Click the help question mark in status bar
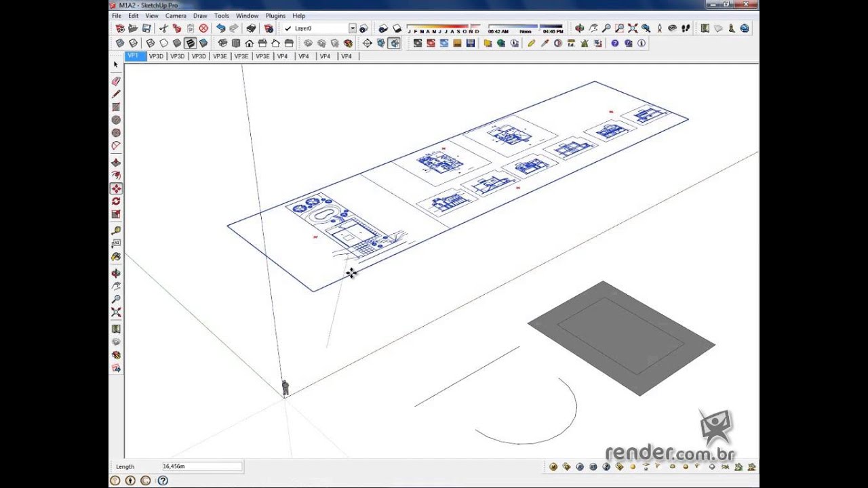This screenshot has width=868, height=488. point(163,481)
